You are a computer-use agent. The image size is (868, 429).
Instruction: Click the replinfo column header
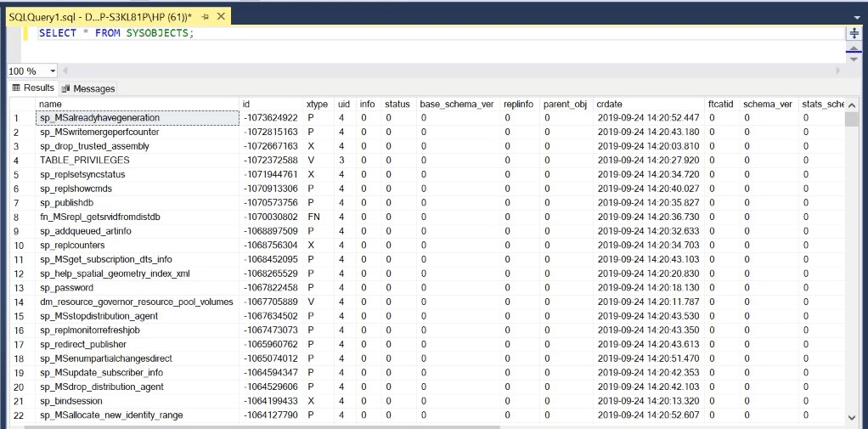tap(519, 104)
